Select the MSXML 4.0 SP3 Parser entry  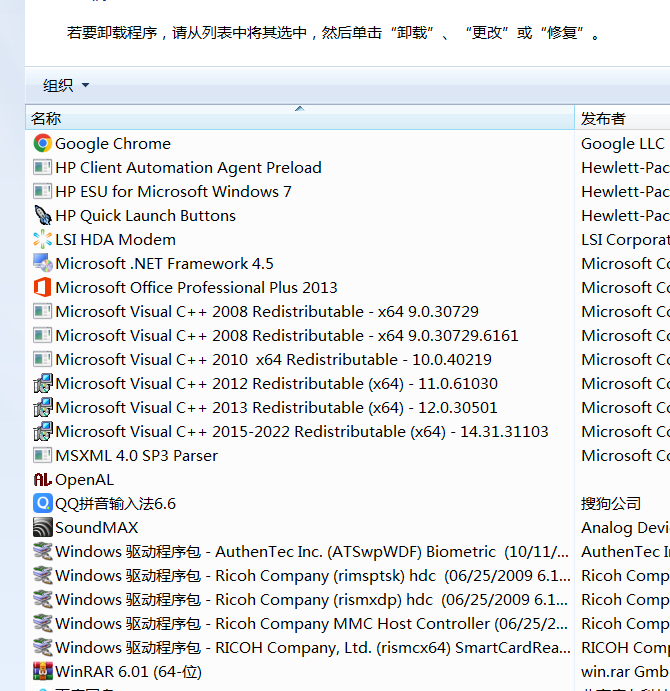[137, 455]
